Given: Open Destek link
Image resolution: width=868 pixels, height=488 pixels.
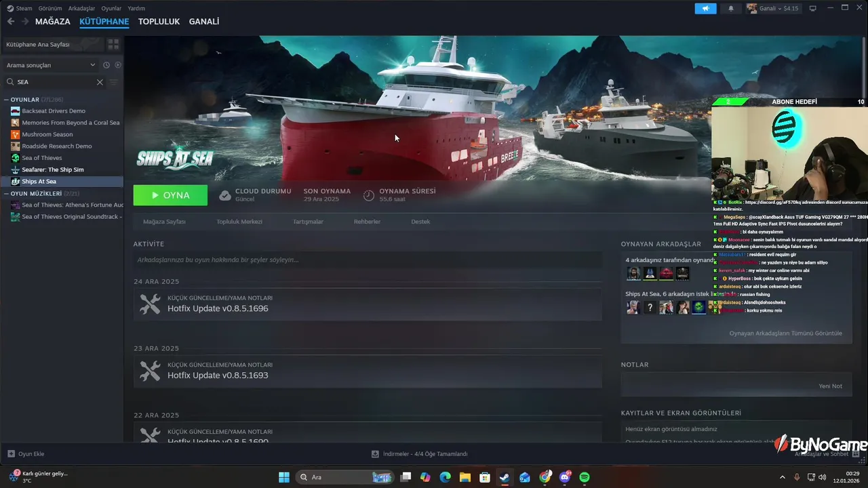Looking at the screenshot, I should (x=420, y=222).
